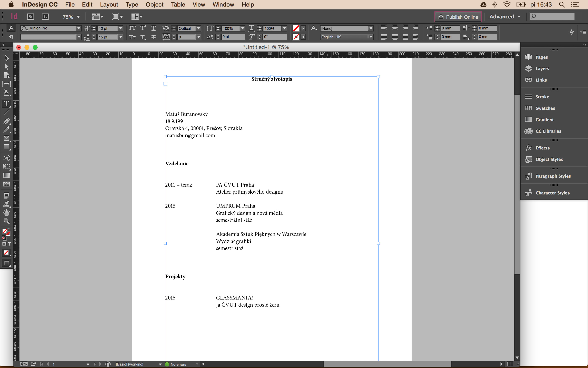Image resolution: width=588 pixels, height=368 pixels.
Task: Select the Line tool
Action: [x=7, y=112]
